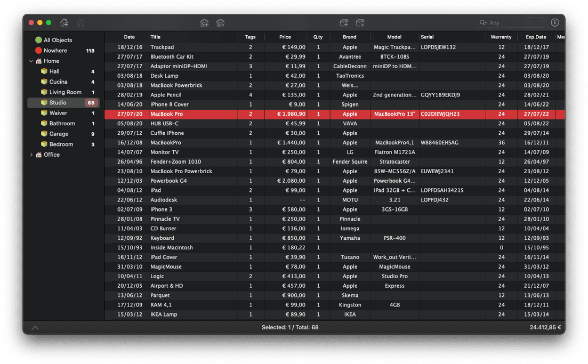Expand the Office tree group
The width and height of the screenshot is (588, 364).
(31, 155)
